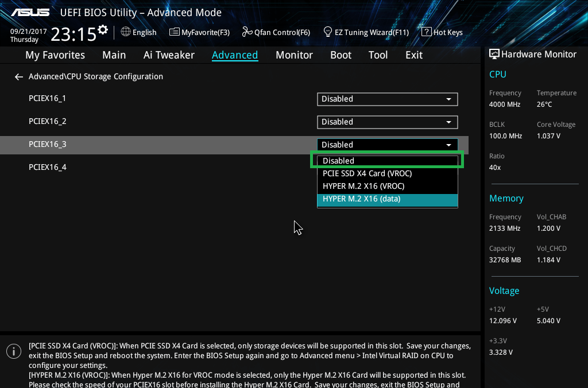Click the 40x ratio value
This screenshot has width=588, height=388.
pyautogui.click(x=495, y=168)
